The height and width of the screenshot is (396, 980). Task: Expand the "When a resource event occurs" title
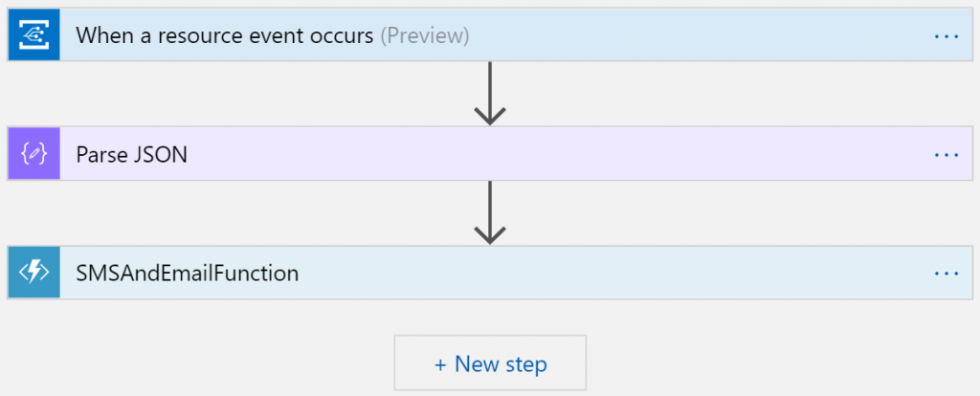coord(226,35)
